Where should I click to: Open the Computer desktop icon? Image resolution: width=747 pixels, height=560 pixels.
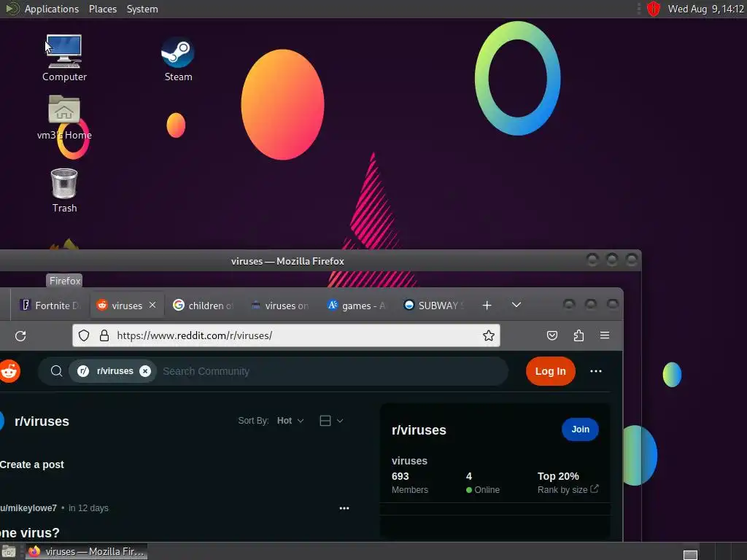pos(64,57)
